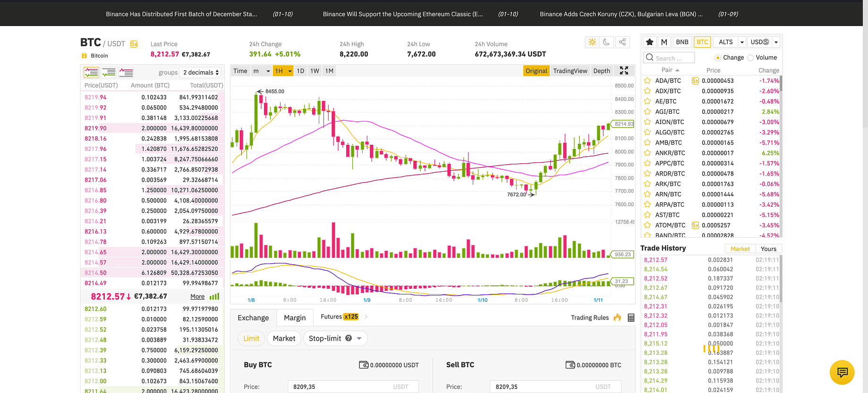Show sell orders only order book view
The image size is (868, 393).
(126, 72)
